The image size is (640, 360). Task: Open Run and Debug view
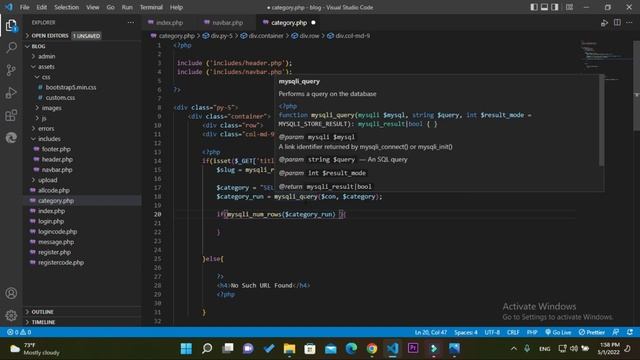[11, 93]
